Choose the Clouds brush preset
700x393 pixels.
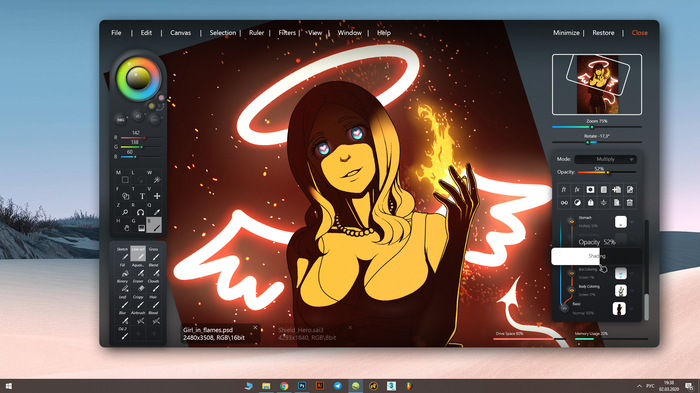[154, 286]
